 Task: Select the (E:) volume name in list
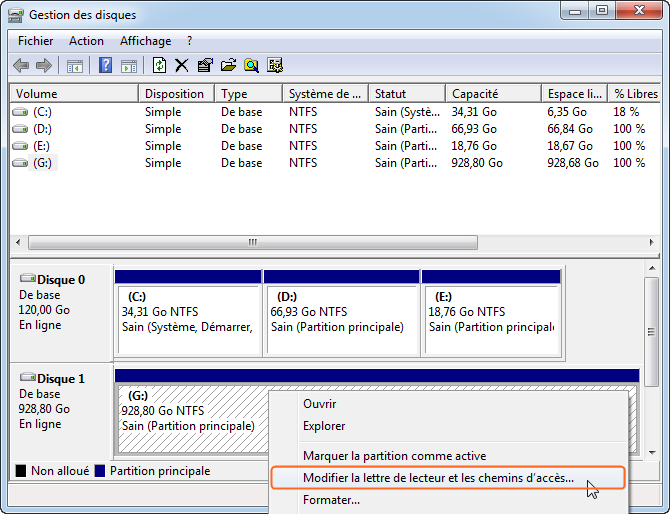coord(41,146)
